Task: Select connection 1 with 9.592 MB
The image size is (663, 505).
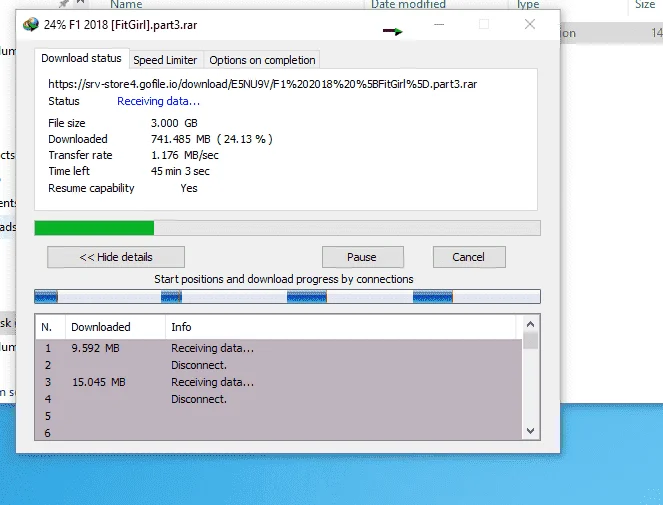Action: pos(279,348)
